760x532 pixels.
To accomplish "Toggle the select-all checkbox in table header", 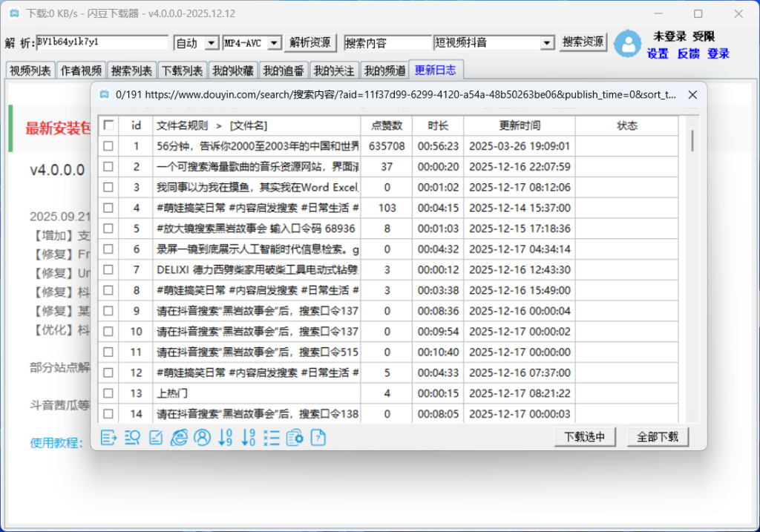I will pyautogui.click(x=109, y=125).
